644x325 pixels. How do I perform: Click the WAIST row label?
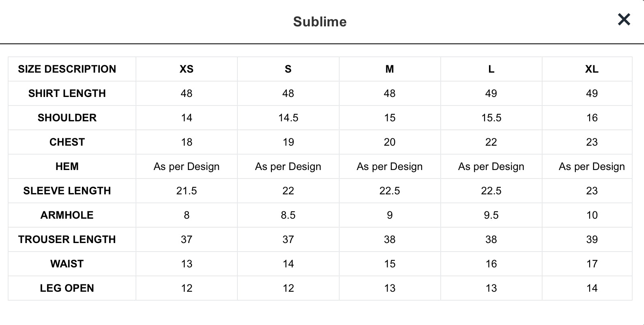coord(67,264)
